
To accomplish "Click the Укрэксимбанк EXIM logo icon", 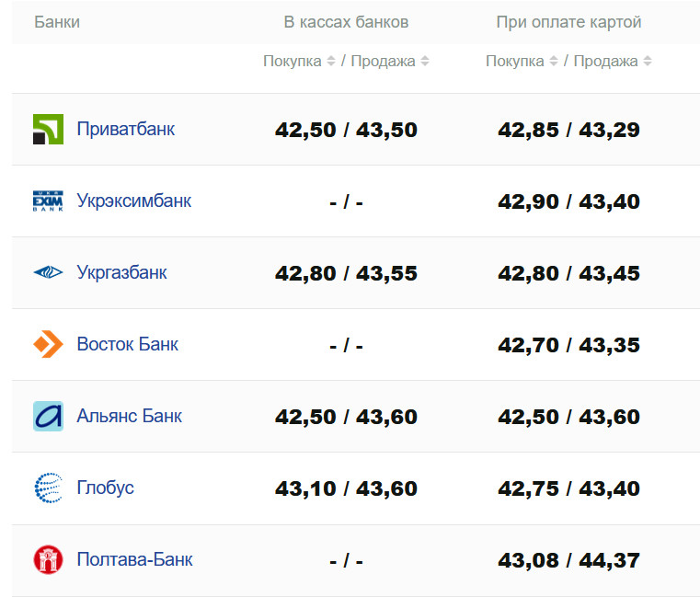I will [48, 201].
